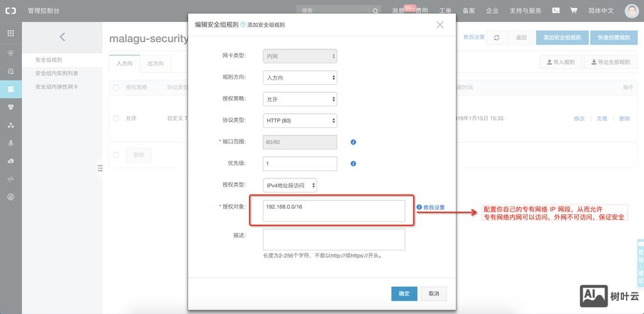The image size is (644, 314).
Task: Click the 删除 button below the rules table
Action: click(139, 154)
